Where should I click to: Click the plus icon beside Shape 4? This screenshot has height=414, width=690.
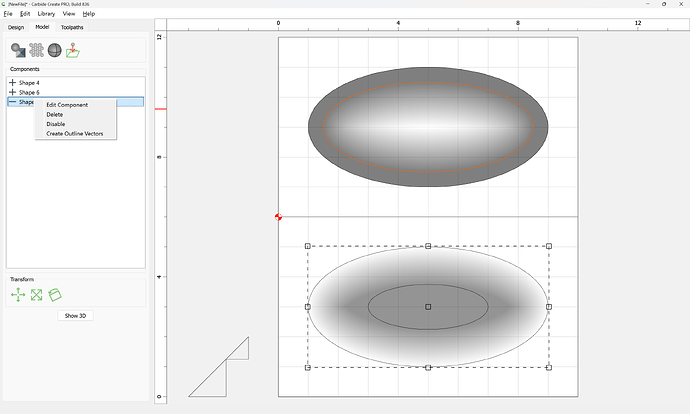[12, 83]
